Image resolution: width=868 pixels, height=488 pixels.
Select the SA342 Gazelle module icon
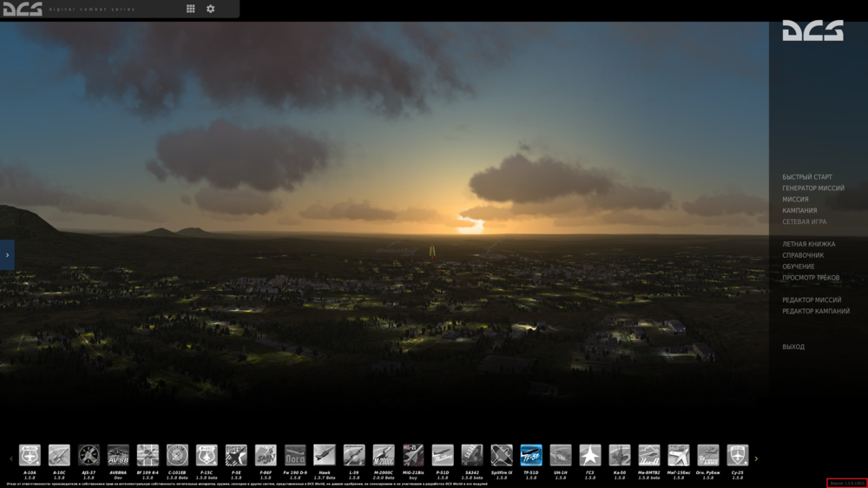click(472, 455)
